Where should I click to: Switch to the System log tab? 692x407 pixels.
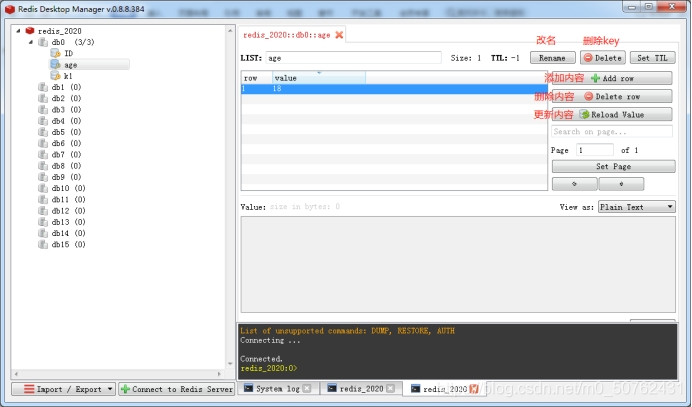(x=278, y=388)
